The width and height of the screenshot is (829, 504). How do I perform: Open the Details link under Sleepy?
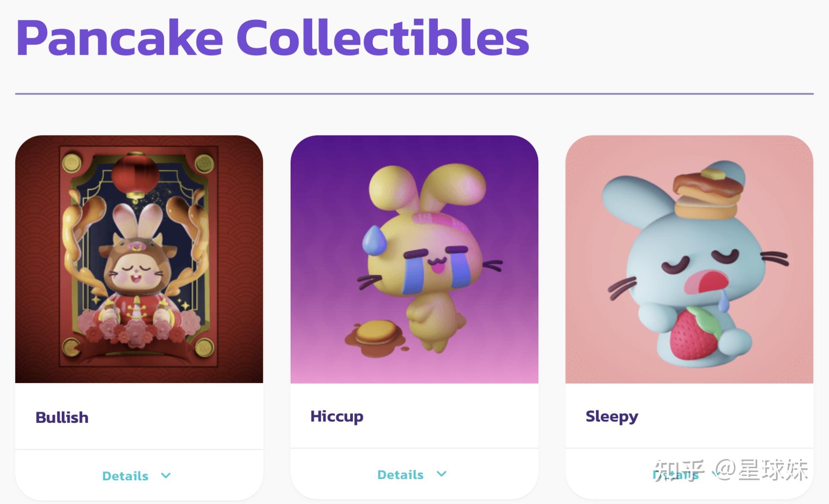click(675, 475)
